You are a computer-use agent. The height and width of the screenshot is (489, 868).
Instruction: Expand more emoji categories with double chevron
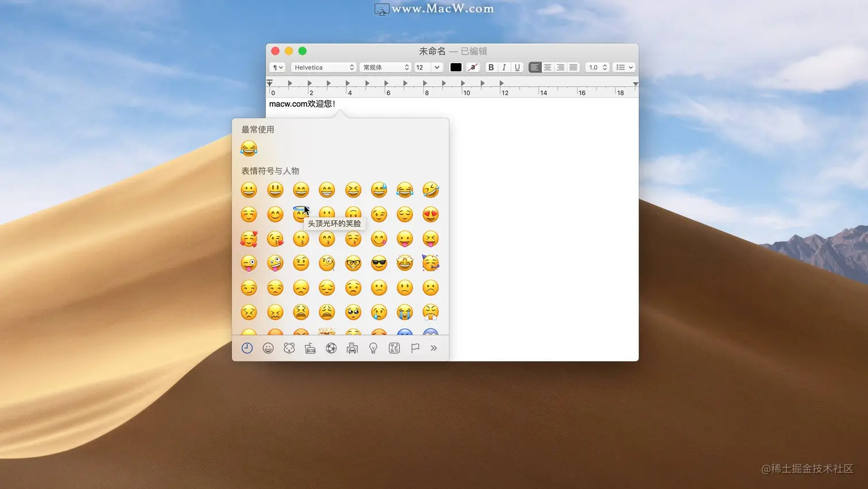(x=434, y=348)
